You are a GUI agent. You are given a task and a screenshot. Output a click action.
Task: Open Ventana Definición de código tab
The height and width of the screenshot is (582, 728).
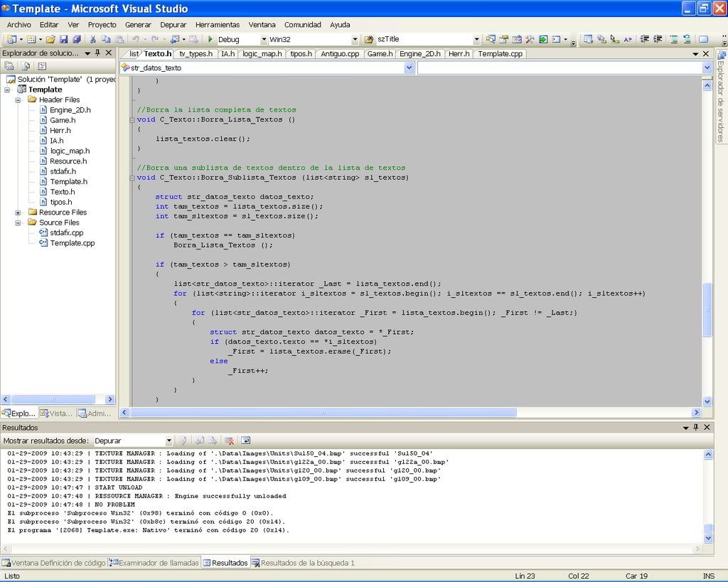[54, 563]
